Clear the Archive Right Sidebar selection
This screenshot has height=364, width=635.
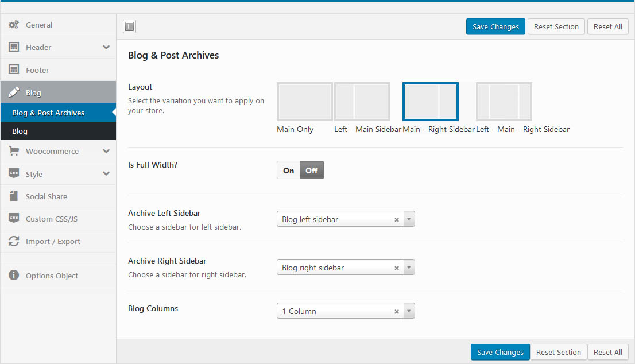(397, 268)
